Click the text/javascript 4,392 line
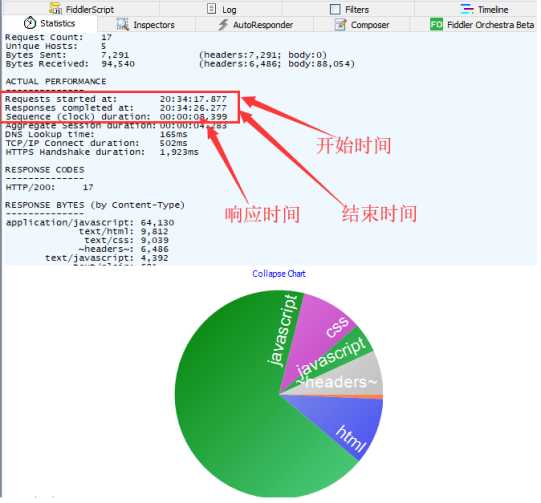Screen dimensions: 541x503 (107, 258)
